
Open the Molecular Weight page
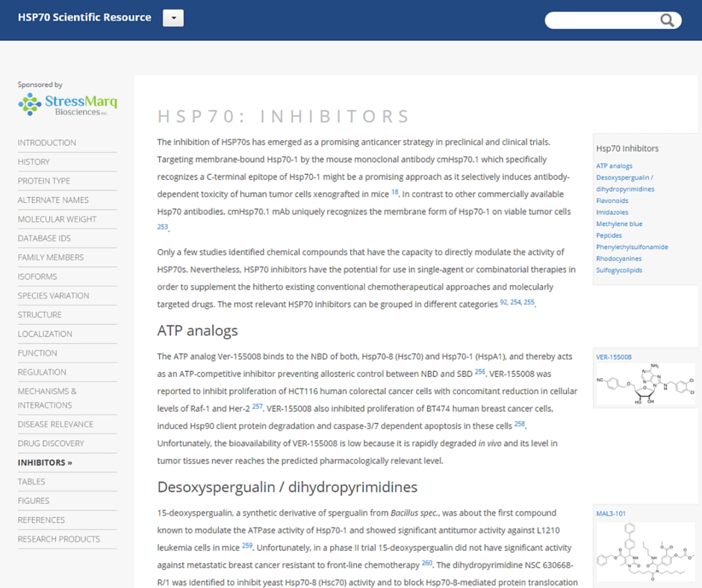tap(57, 219)
